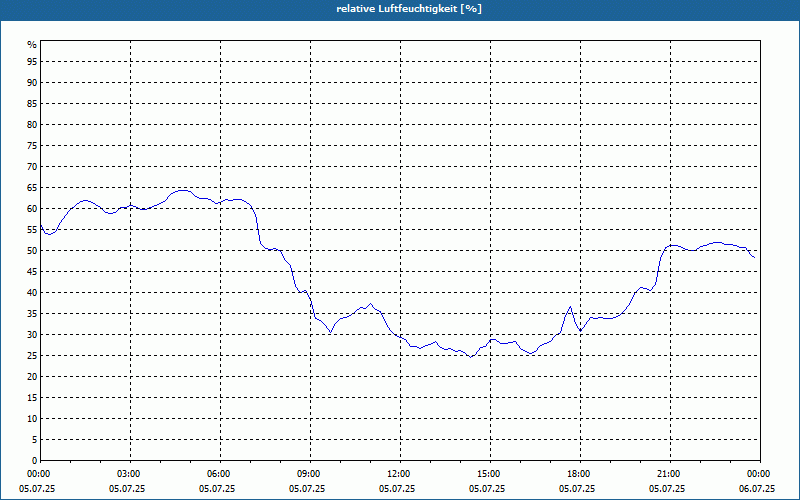Select the '15' y-axis value
Image resolution: width=800 pixels, height=500 pixels.
[x=32, y=398]
